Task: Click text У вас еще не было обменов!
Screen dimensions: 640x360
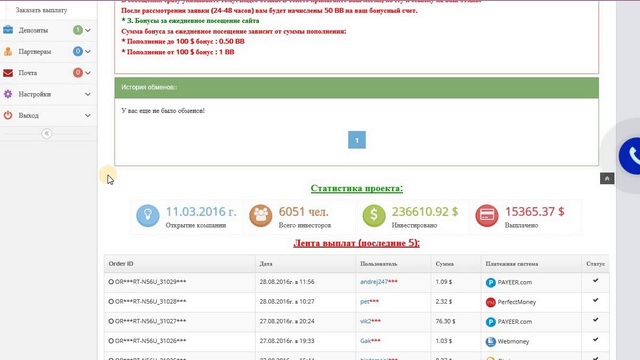Action: (x=163, y=111)
